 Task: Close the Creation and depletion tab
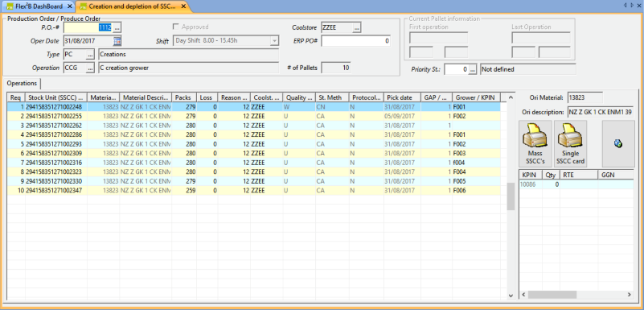click(x=183, y=6)
